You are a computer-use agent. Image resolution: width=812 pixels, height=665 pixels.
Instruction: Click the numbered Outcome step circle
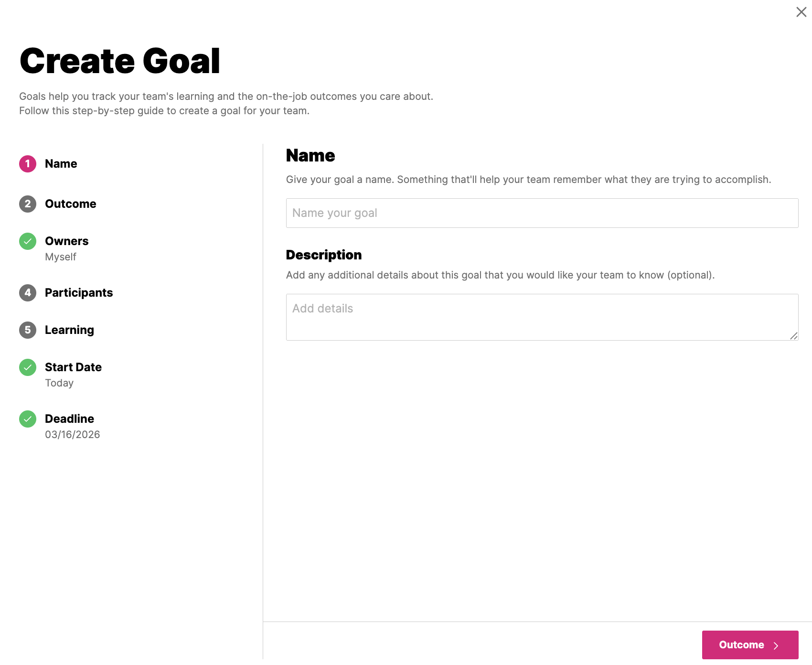point(28,204)
